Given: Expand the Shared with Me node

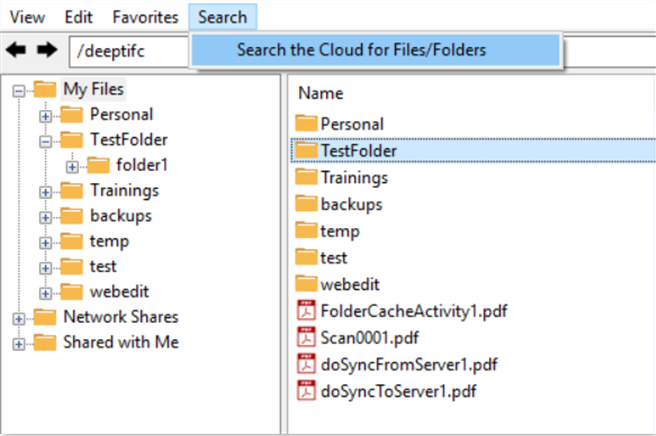Looking at the screenshot, I should [18, 344].
